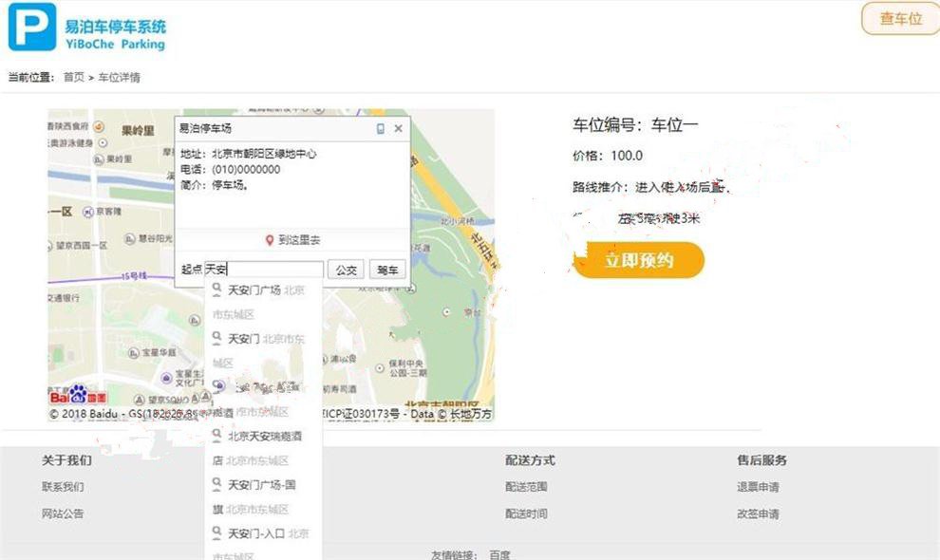Pick 天安门广场-国旗 from suggestions list
The height and width of the screenshot is (560, 940).
coord(261,485)
